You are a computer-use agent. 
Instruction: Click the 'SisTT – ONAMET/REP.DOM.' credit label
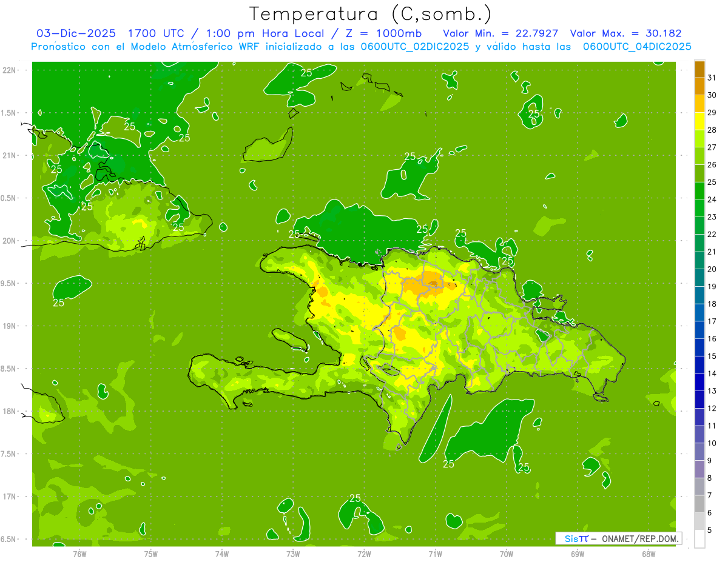(618, 538)
